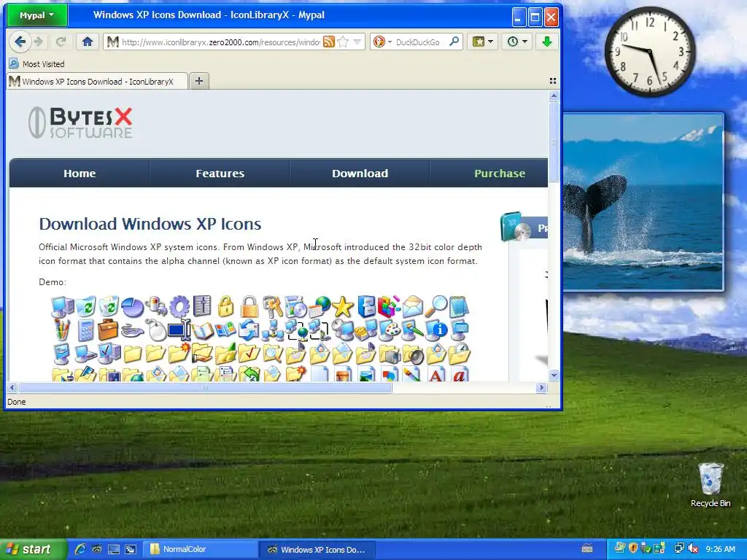Click the analog clock desktop gadget
747x560 pixels.
coord(650,52)
